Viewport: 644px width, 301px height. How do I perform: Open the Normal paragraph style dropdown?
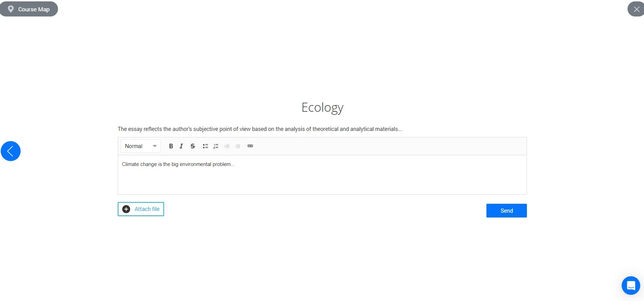pyautogui.click(x=140, y=146)
